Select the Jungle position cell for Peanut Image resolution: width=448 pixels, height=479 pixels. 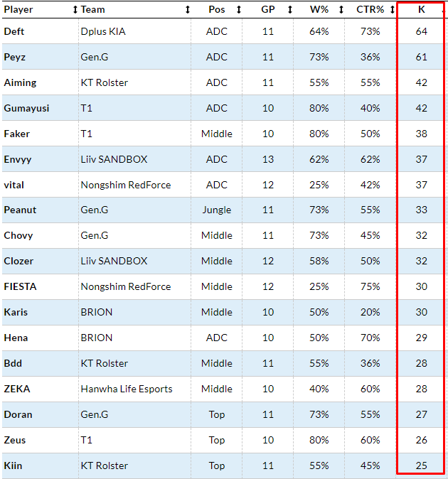pyautogui.click(x=216, y=210)
